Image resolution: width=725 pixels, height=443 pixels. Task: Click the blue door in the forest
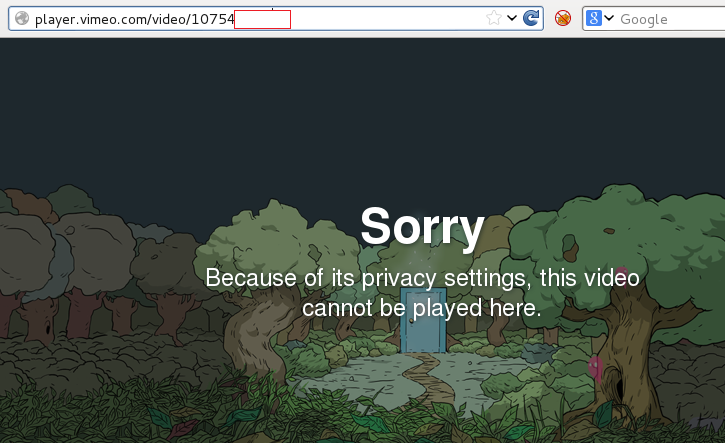coord(423,320)
